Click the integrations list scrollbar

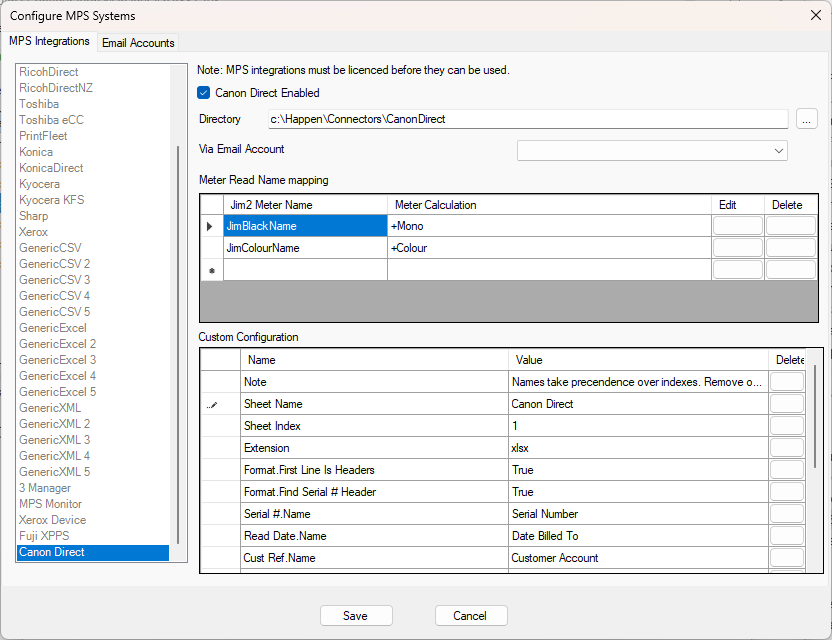[x=178, y=345]
